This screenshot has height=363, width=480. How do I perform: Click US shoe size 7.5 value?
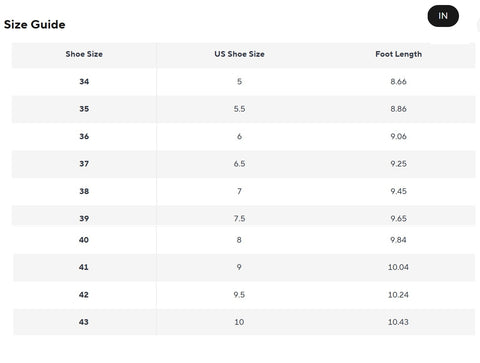239,219
